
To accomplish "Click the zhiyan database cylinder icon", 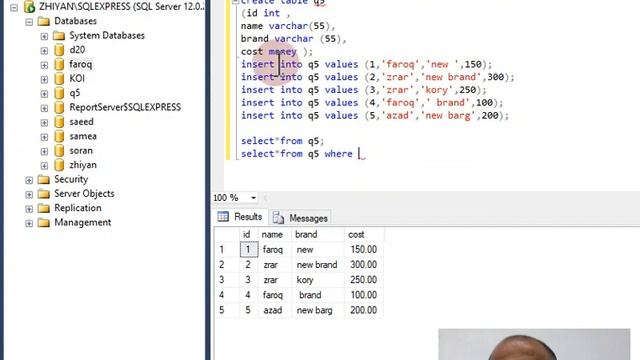I will click(x=59, y=165).
